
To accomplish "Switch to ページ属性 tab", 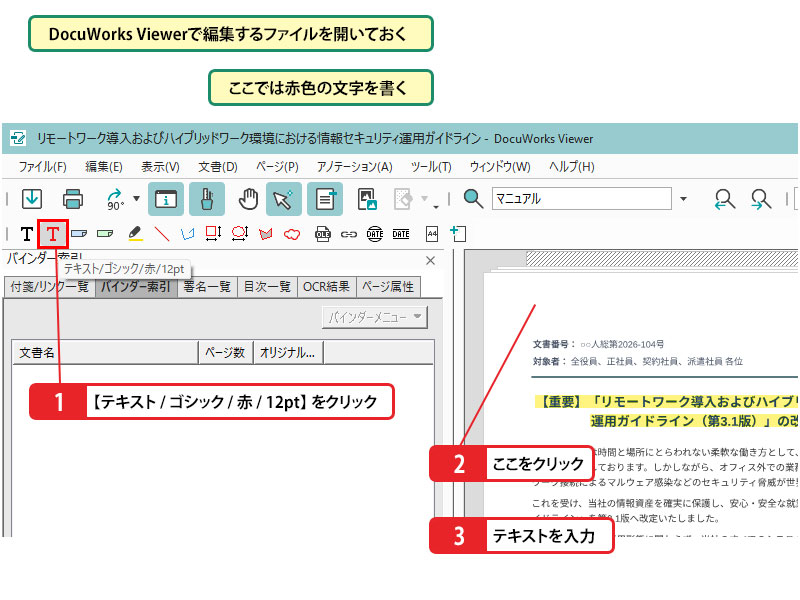I will pyautogui.click(x=388, y=287).
